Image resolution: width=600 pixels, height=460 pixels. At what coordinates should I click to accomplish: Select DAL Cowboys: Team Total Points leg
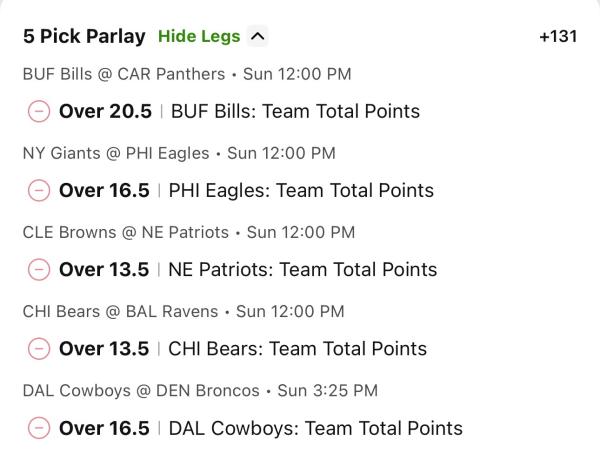pyautogui.click(x=315, y=428)
